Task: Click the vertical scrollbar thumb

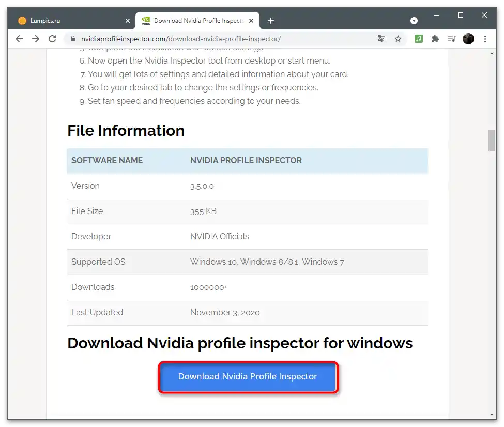Action: click(492, 141)
